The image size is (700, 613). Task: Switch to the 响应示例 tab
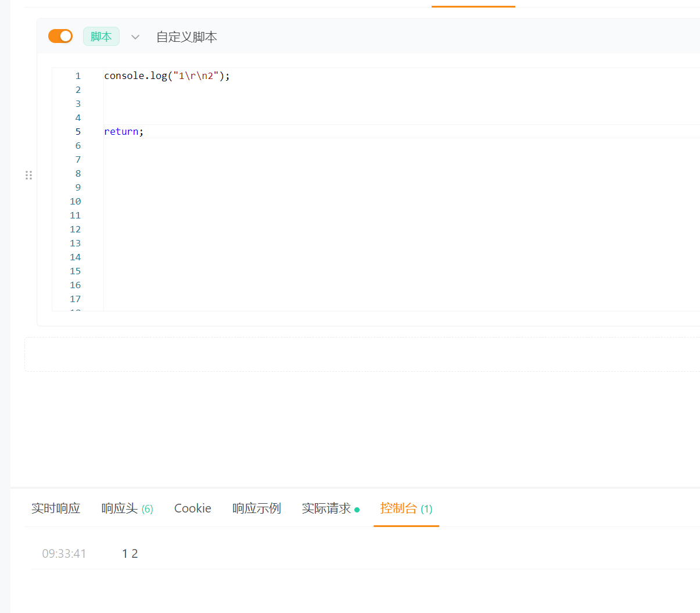[257, 508]
